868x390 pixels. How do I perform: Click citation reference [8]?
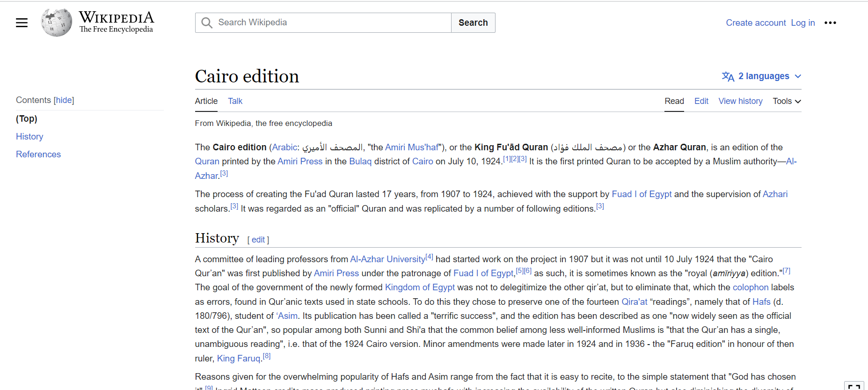267,356
